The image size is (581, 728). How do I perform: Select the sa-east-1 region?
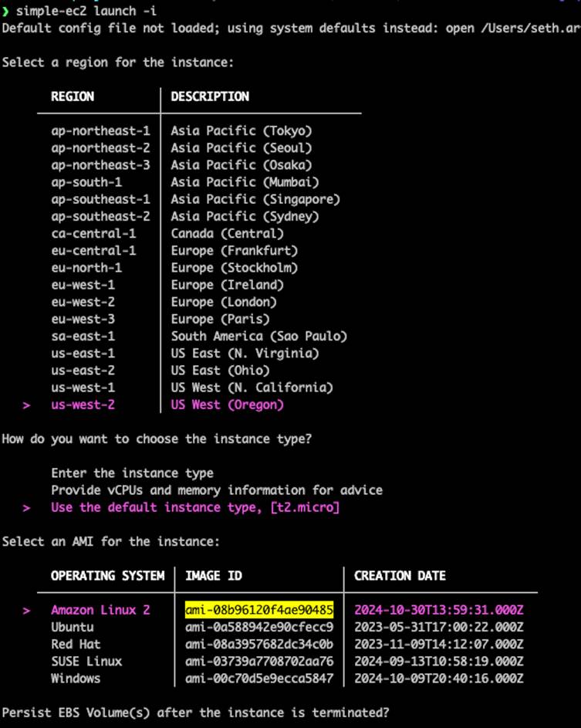click(83, 337)
